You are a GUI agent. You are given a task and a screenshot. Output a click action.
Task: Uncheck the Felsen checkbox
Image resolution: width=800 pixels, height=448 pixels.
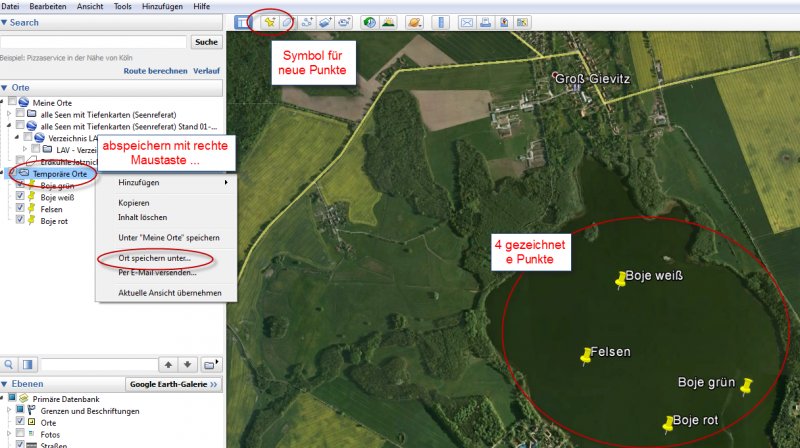click(20, 208)
